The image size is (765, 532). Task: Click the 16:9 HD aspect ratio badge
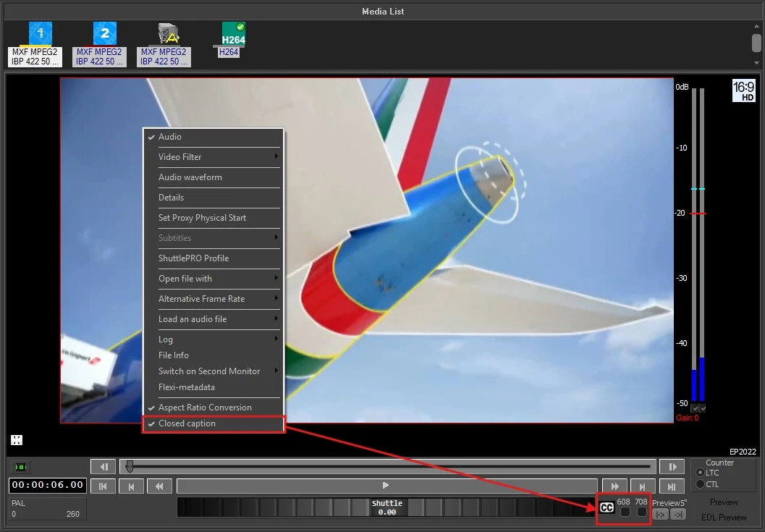point(743,90)
